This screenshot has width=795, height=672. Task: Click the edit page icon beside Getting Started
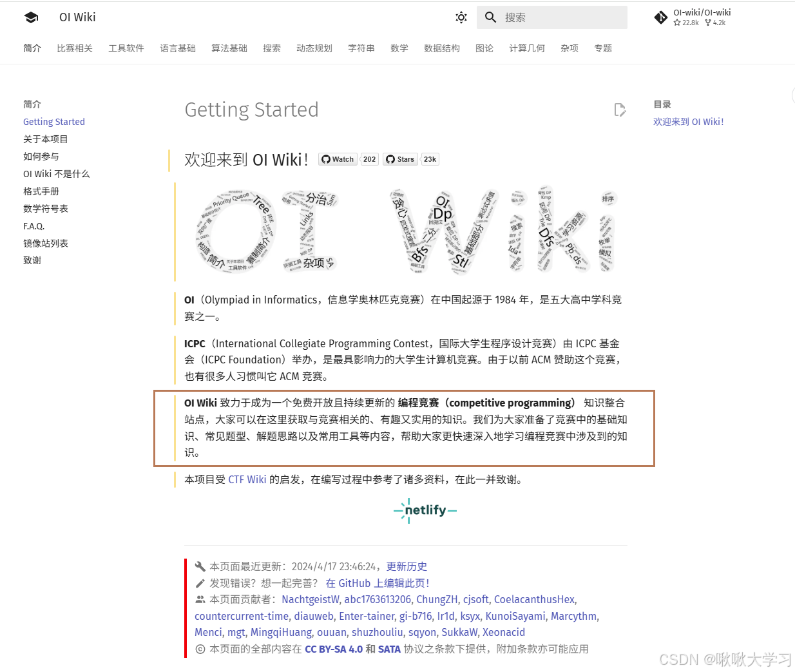(x=620, y=110)
